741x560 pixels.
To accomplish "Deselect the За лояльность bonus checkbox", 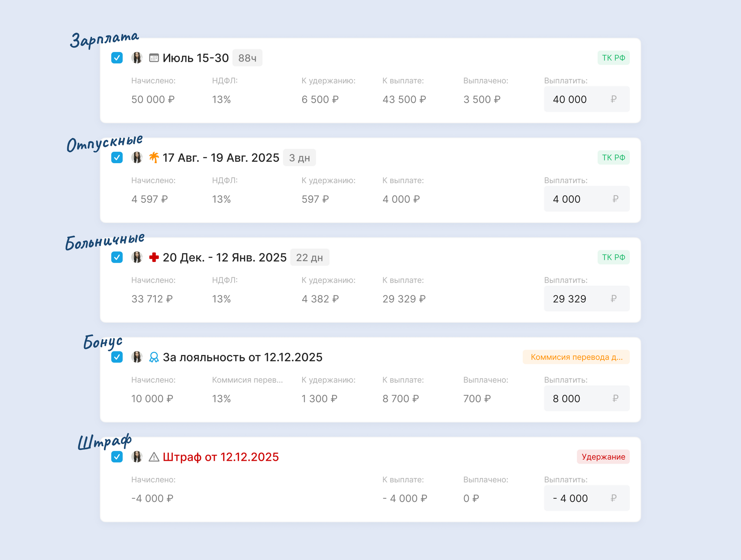I will click(x=117, y=357).
